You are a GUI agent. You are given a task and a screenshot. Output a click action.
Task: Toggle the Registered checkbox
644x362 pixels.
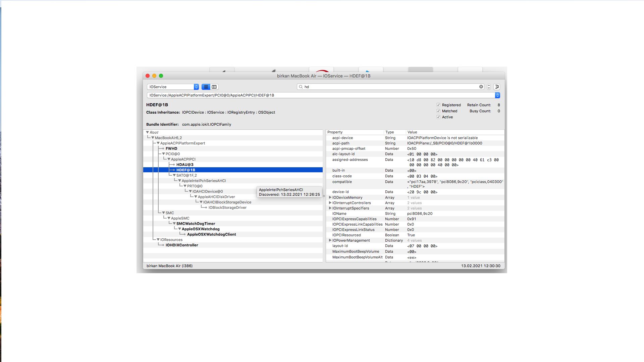pos(438,105)
